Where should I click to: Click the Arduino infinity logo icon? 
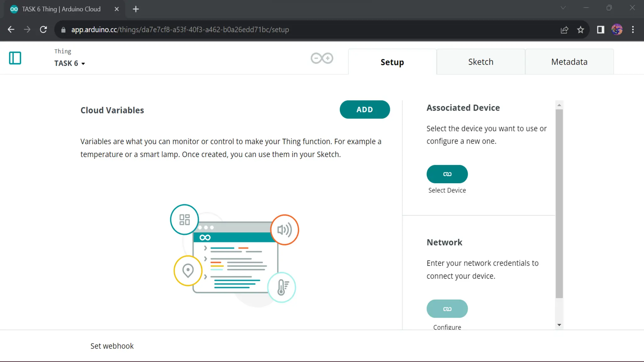(x=322, y=58)
